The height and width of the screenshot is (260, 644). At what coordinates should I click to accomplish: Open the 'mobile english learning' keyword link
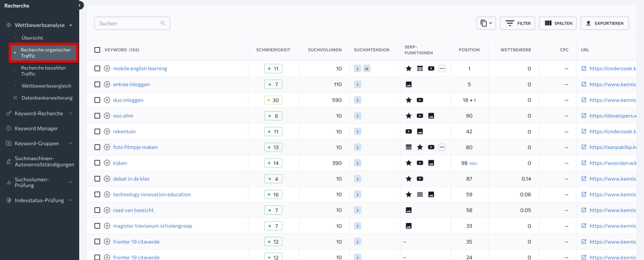click(x=140, y=68)
